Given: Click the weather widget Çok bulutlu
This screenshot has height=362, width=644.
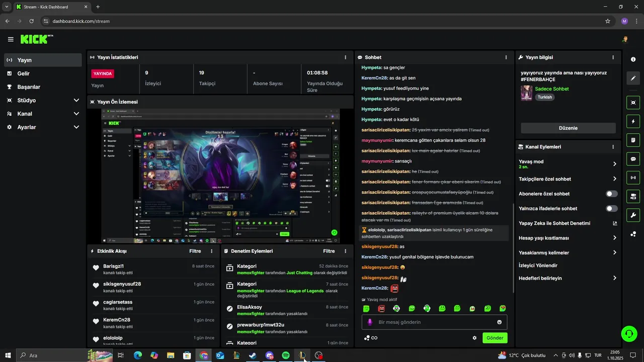Looking at the screenshot, I should (522, 355).
